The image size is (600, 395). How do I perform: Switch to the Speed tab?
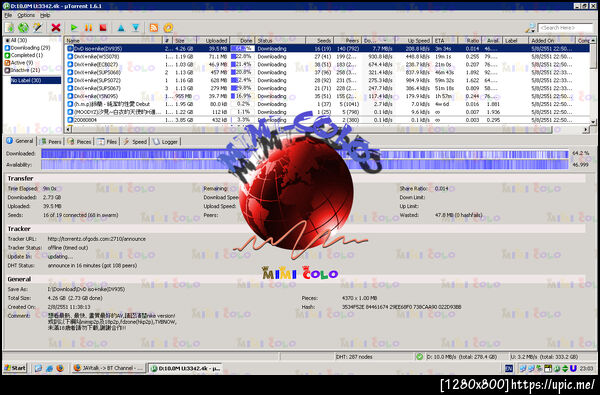135,142
